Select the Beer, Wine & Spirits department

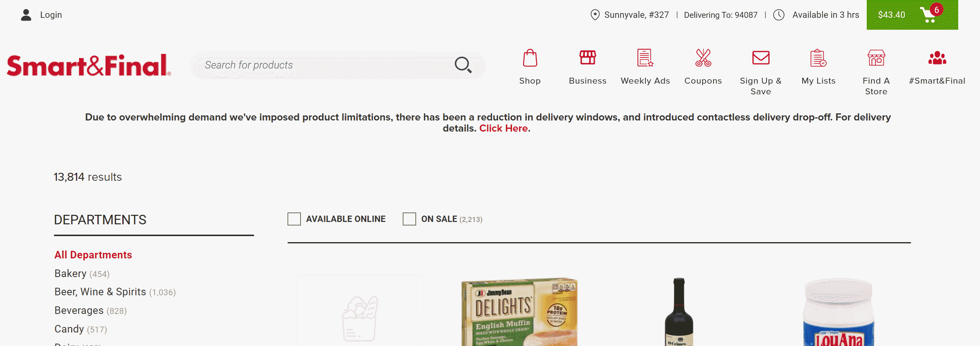coord(100,292)
